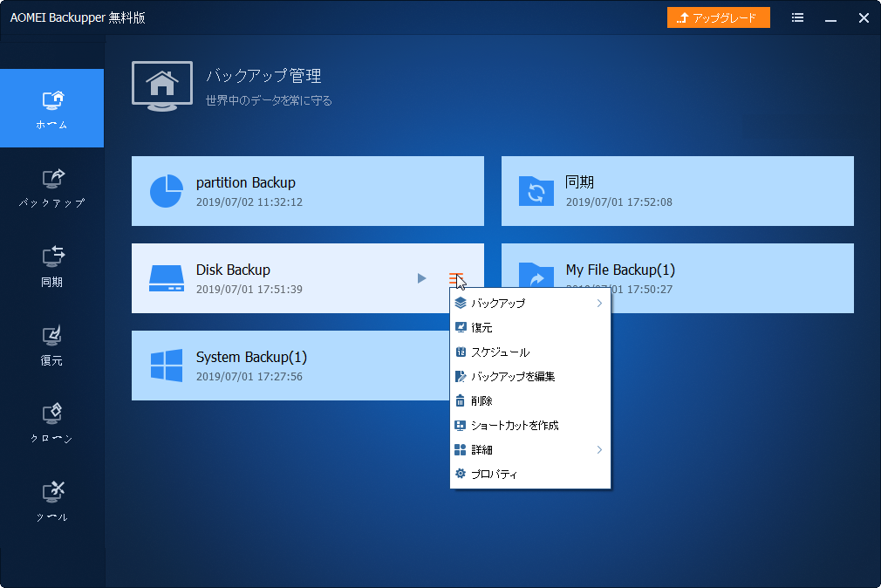The image size is (881, 588).
Task: Open the ツール sidebar section
Action: tap(51, 502)
